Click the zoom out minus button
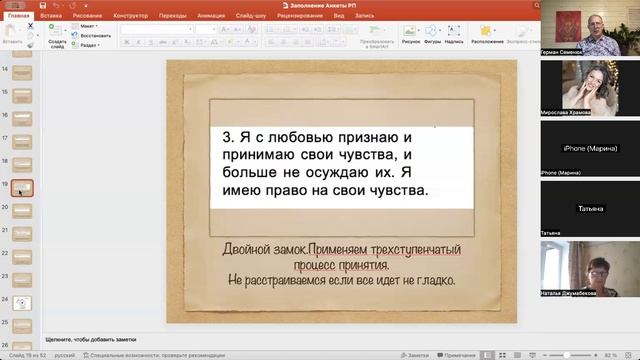 (544, 356)
